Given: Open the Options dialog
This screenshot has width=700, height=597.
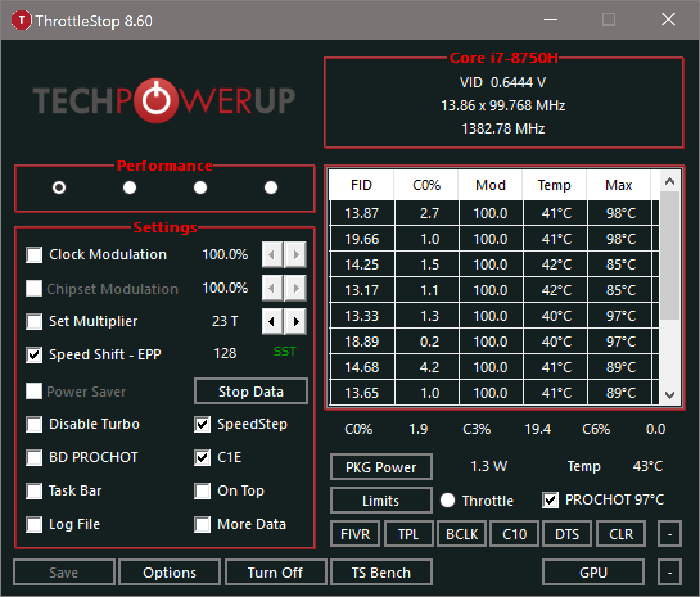Looking at the screenshot, I should 170,573.
